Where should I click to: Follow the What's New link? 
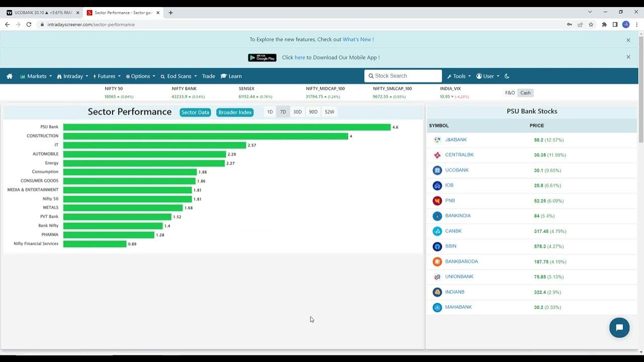tap(357, 40)
